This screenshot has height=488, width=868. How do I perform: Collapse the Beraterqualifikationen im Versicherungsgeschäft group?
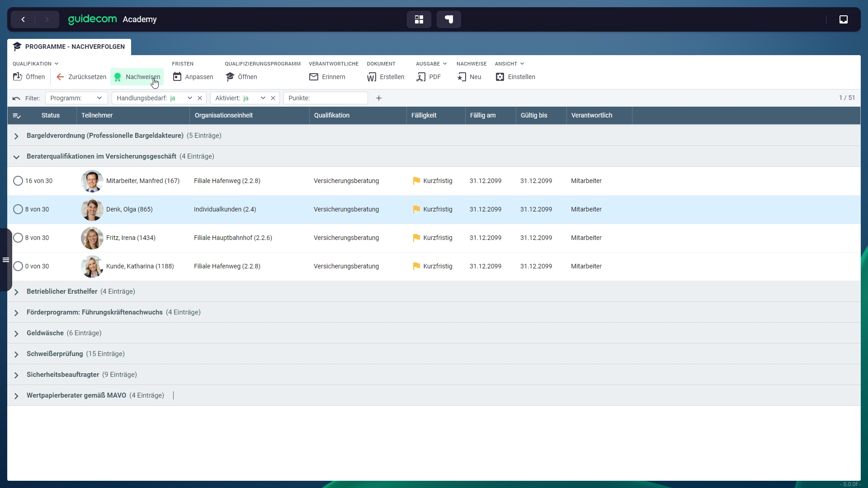click(16, 157)
